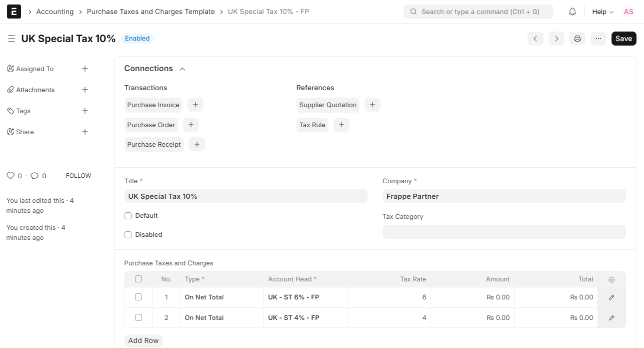This screenshot has width=644, height=348.
Task: Add an attachment using plus icon
Action: coord(85,90)
